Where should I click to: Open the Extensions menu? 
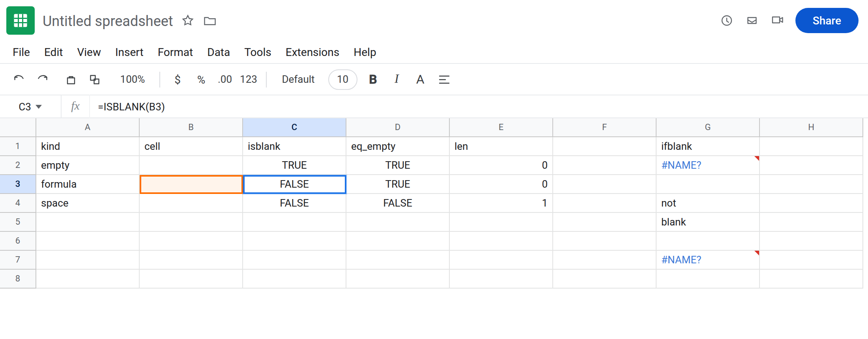tap(312, 52)
